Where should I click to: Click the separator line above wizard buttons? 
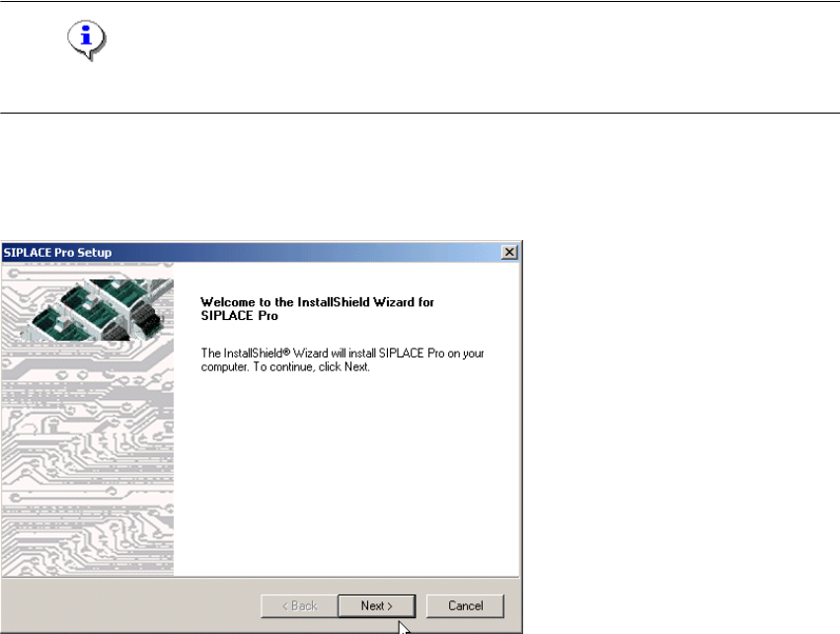point(261,577)
